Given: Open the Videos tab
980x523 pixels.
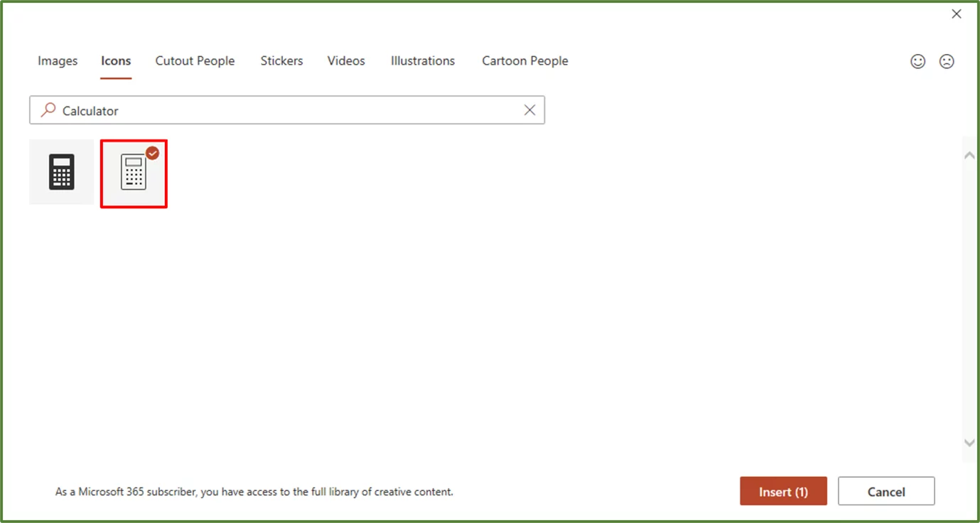Looking at the screenshot, I should (345, 61).
